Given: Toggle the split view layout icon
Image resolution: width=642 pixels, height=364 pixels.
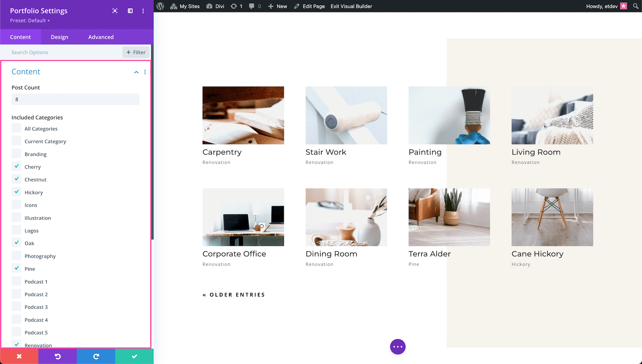Looking at the screenshot, I should click(130, 11).
